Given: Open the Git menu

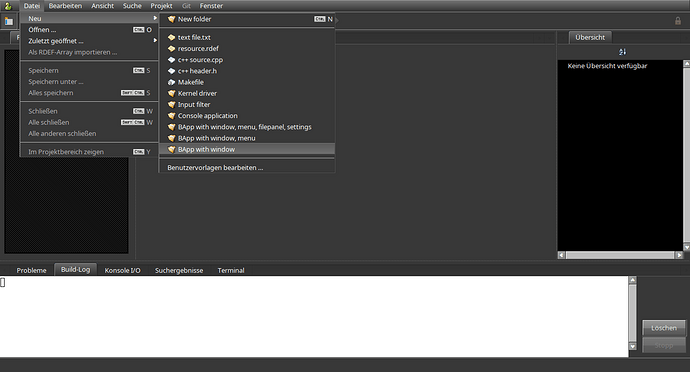Looking at the screenshot, I should (x=186, y=6).
